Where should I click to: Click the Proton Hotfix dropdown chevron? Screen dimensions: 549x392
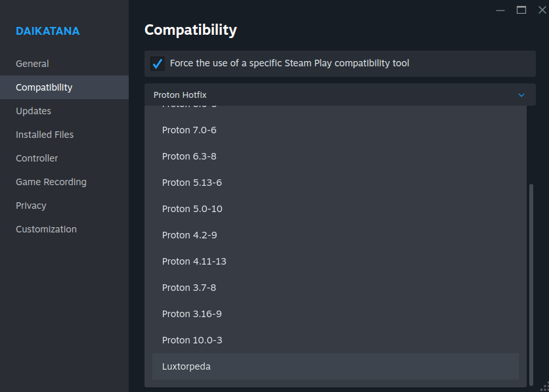coord(521,95)
